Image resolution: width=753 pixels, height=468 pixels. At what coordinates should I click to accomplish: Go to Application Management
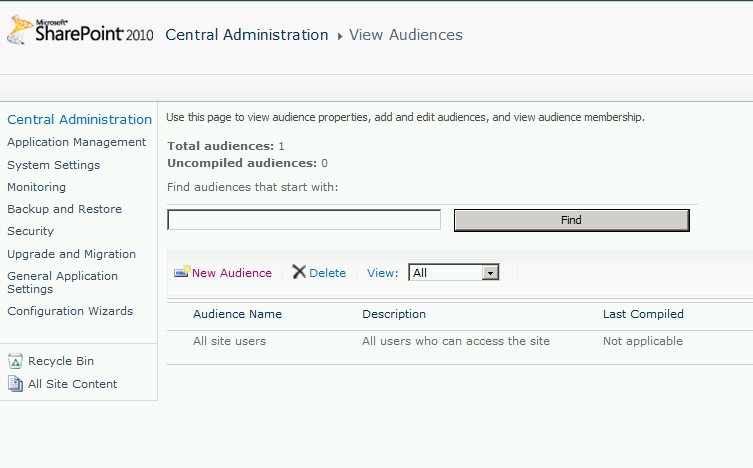[x=76, y=142]
